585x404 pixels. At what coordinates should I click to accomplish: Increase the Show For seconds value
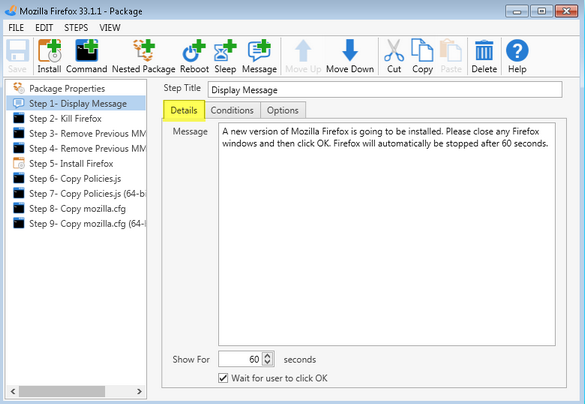pos(268,356)
